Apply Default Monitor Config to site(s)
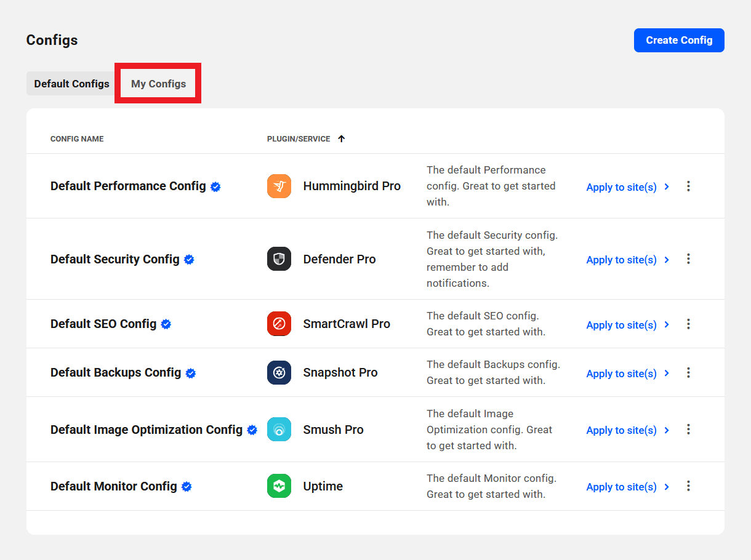 (x=628, y=487)
